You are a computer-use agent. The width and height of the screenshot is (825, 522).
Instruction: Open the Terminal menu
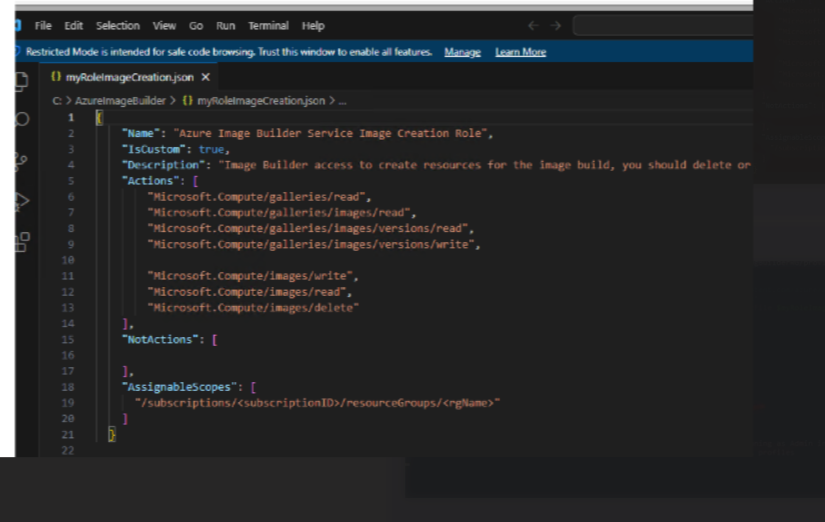tap(268, 25)
